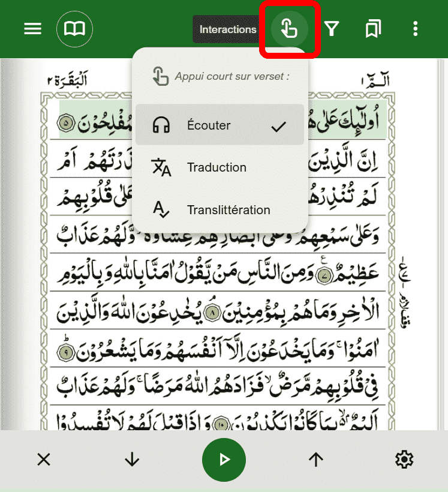Image resolution: width=448 pixels, height=492 pixels.
Task: Open the three-dot overflow menu
Action: (416, 29)
